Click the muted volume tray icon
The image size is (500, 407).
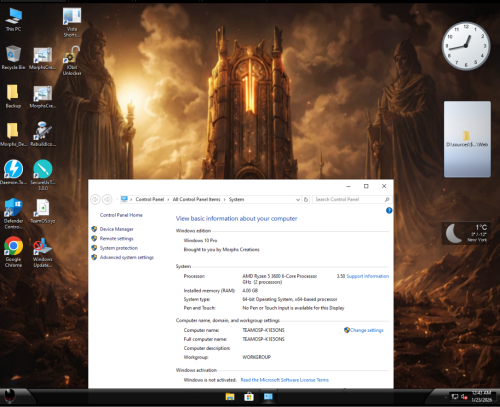(x=464, y=397)
